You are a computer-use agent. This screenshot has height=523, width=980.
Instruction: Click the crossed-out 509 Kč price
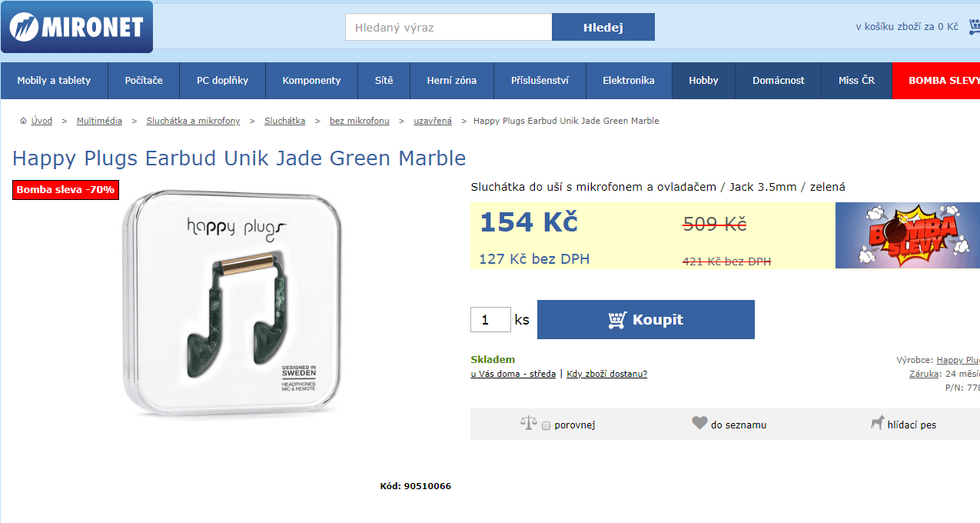click(x=715, y=225)
